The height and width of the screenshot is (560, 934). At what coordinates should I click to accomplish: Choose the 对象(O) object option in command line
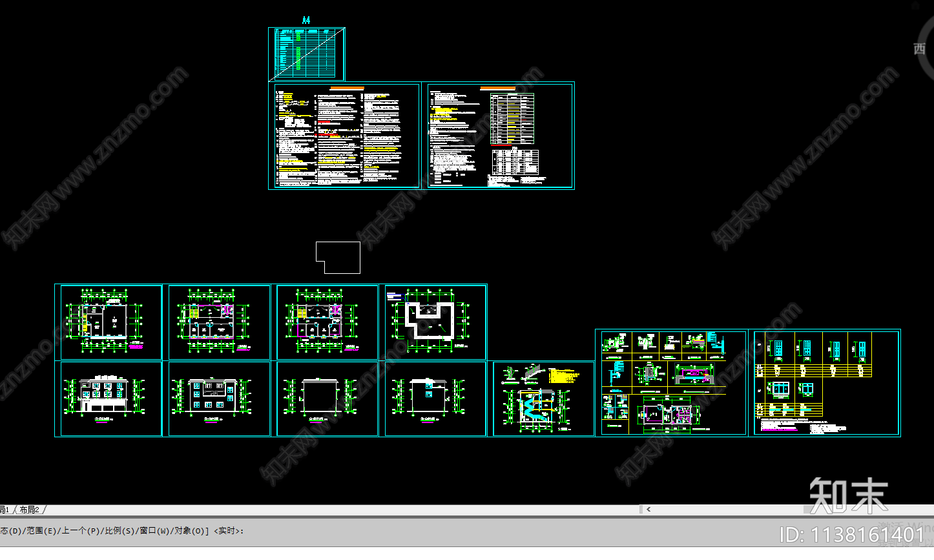click(189, 531)
